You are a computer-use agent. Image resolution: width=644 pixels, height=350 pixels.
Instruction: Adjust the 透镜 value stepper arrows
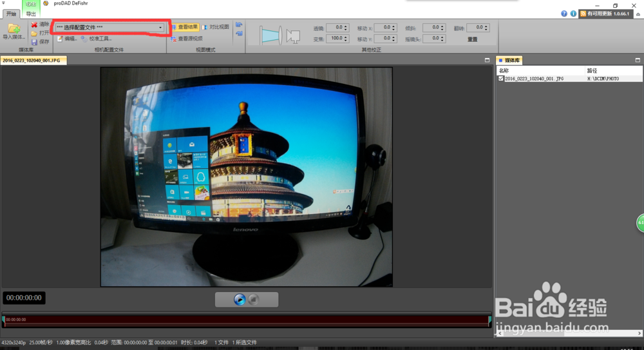pyautogui.click(x=346, y=28)
